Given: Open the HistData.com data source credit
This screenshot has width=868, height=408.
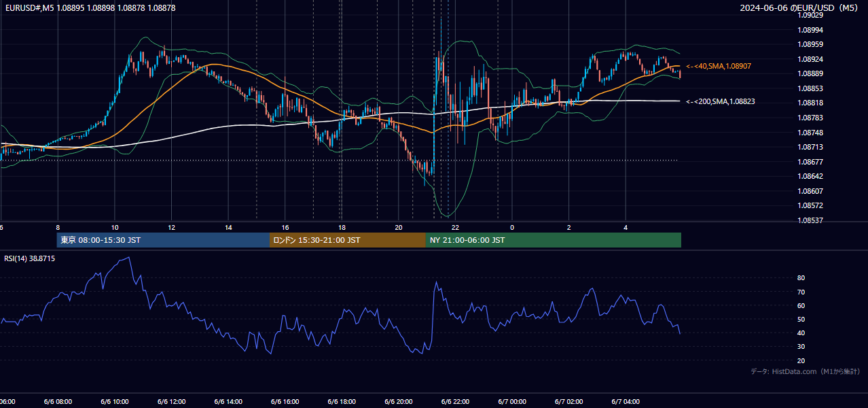Looking at the screenshot, I should pyautogui.click(x=806, y=371).
